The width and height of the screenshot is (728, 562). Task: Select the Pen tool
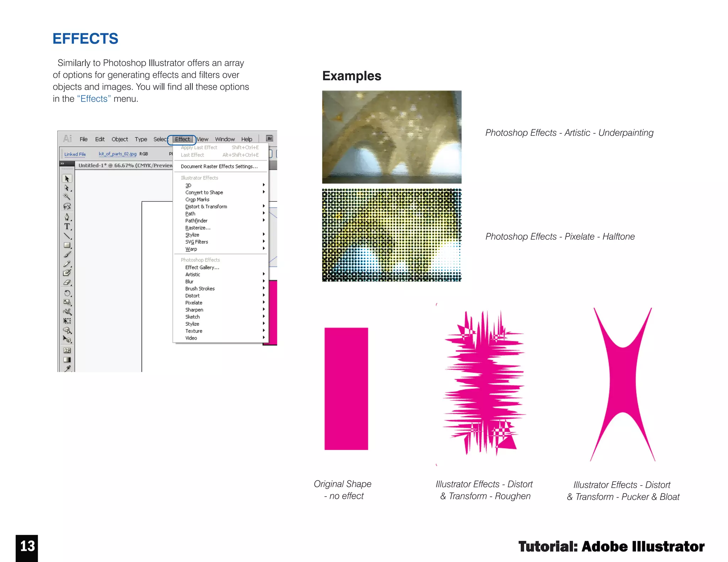point(67,217)
